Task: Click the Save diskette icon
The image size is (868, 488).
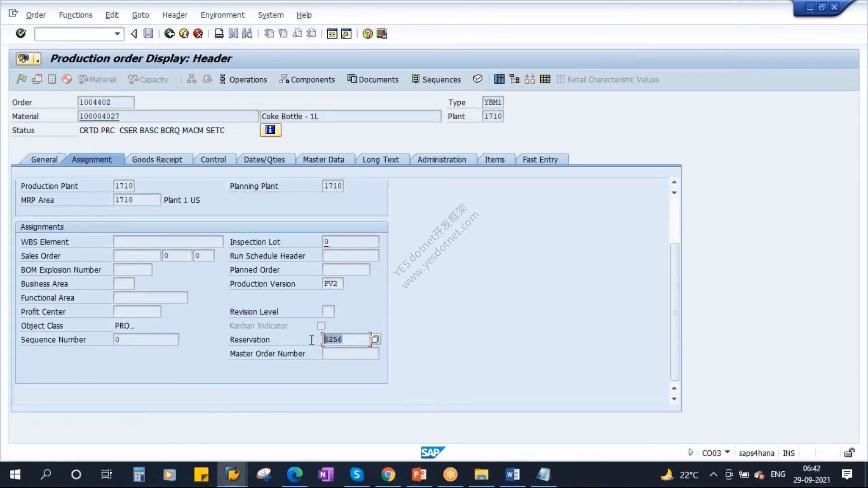Action: point(148,33)
